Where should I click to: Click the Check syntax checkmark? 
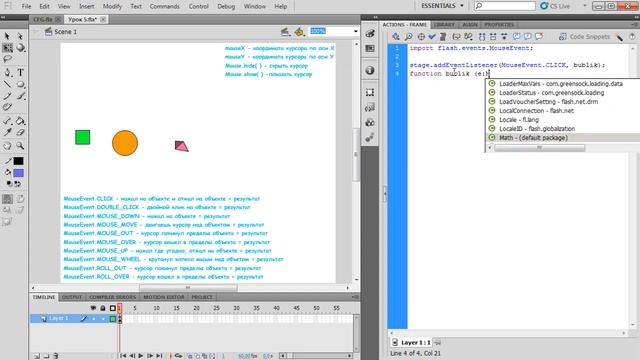tap(432, 37)
